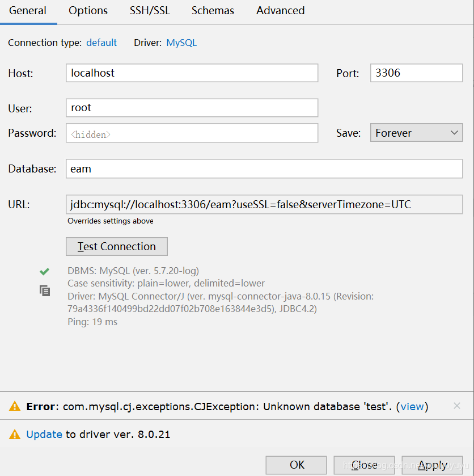Open the SSH/SSL tab
The image size is (474, 476).
coord(150,11)
